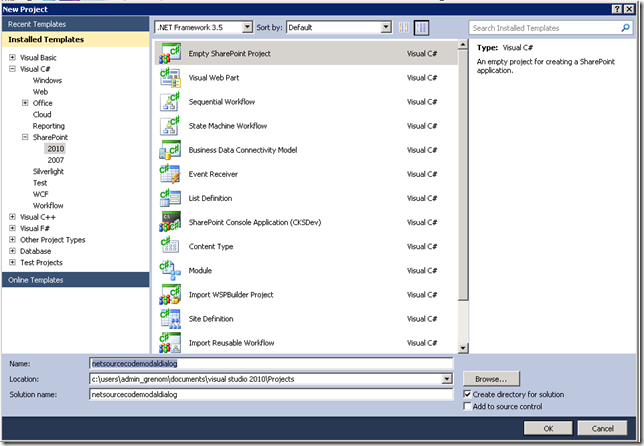The image size is (644, 446).
Task: Click the Search Installed Templates field
Action: pos(545,28)
